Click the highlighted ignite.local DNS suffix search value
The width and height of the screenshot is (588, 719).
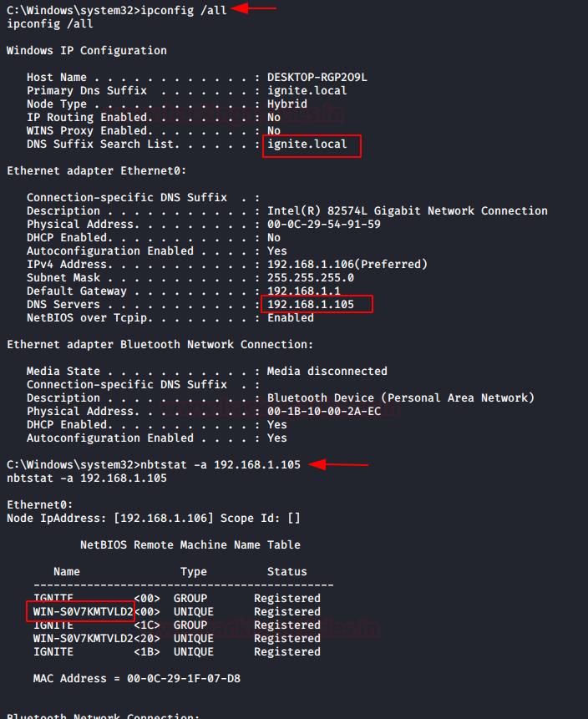(307, 144)
